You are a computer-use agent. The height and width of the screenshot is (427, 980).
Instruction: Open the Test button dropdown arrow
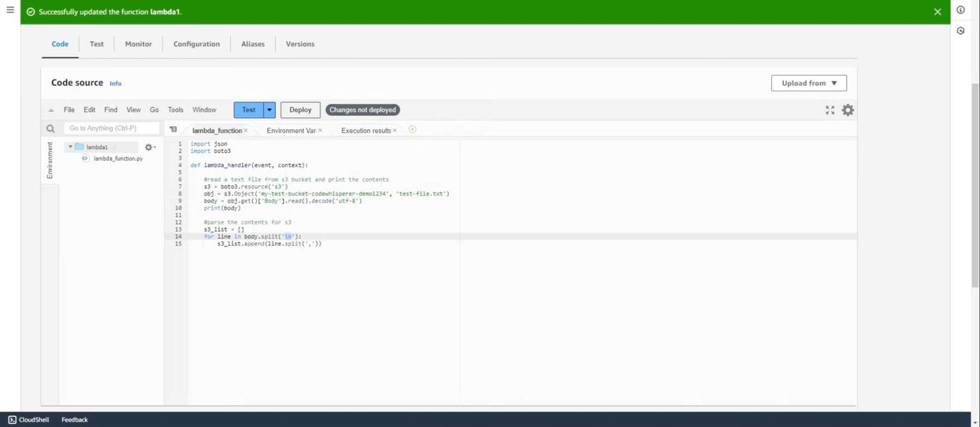point(269,110)
